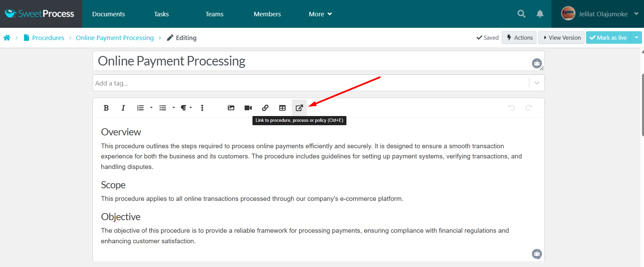Open the paragraph format menu
The image size is (644, 267).
(186, 108)
